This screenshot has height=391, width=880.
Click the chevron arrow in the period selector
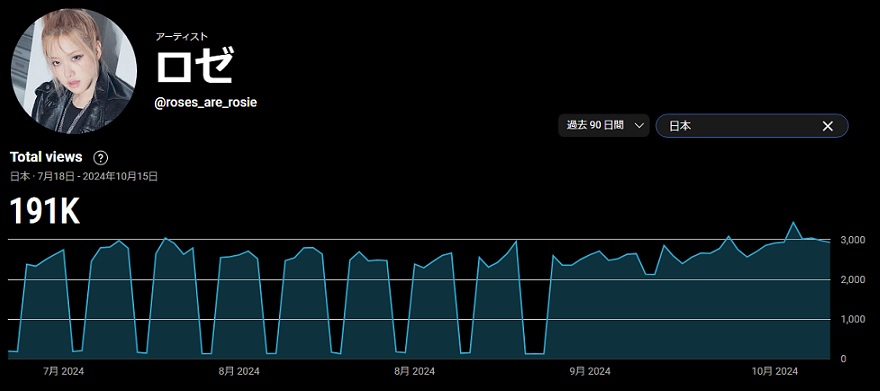pos(639,126)
